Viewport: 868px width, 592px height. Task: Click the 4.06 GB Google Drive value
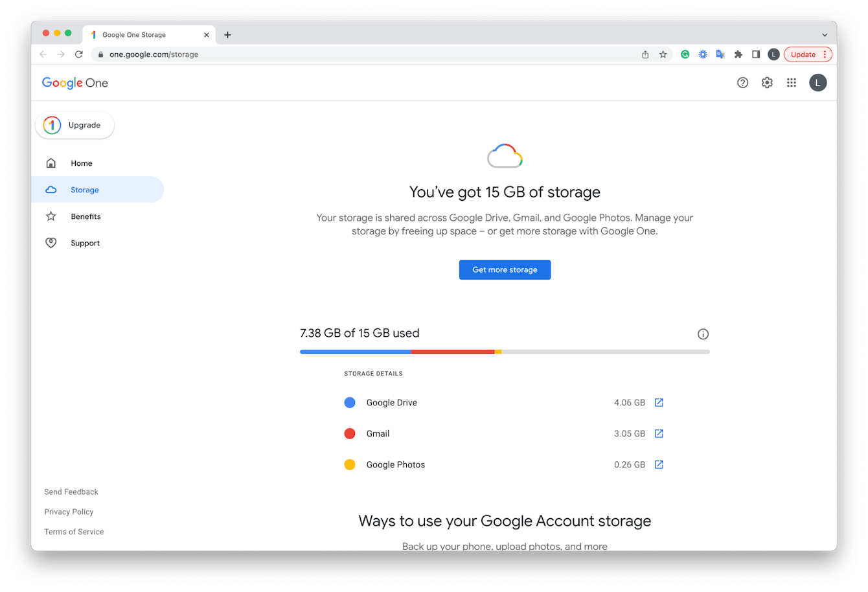click(630, 402)
